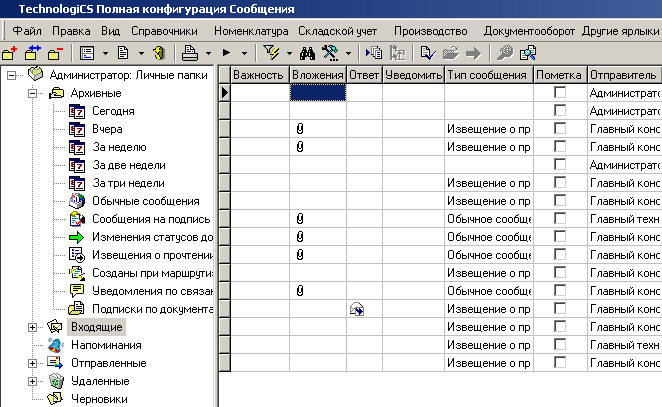
Task: Select the Подписки по документам icon
Action: (77, 309)
